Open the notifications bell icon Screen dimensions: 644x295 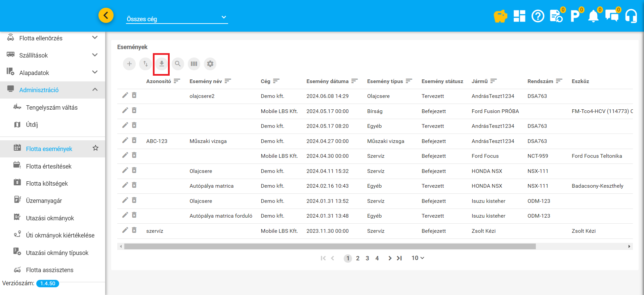pyautogui.click(x=593, y=16)
